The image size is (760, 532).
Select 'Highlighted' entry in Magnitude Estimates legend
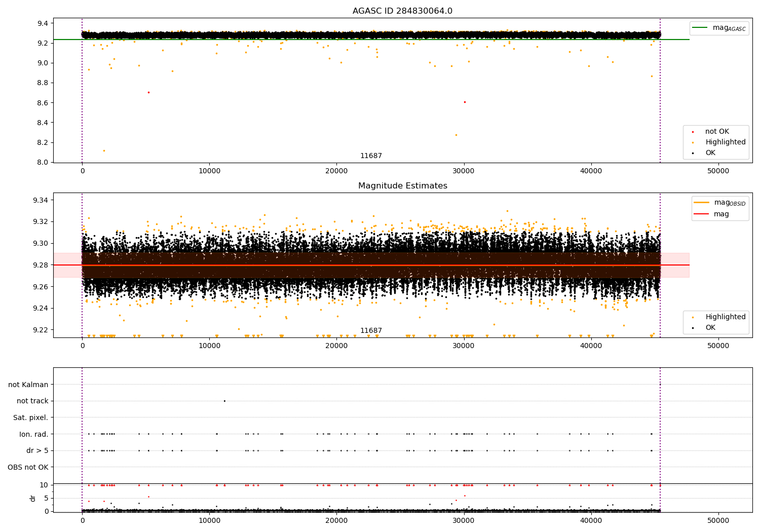click(x=725, y=317)
